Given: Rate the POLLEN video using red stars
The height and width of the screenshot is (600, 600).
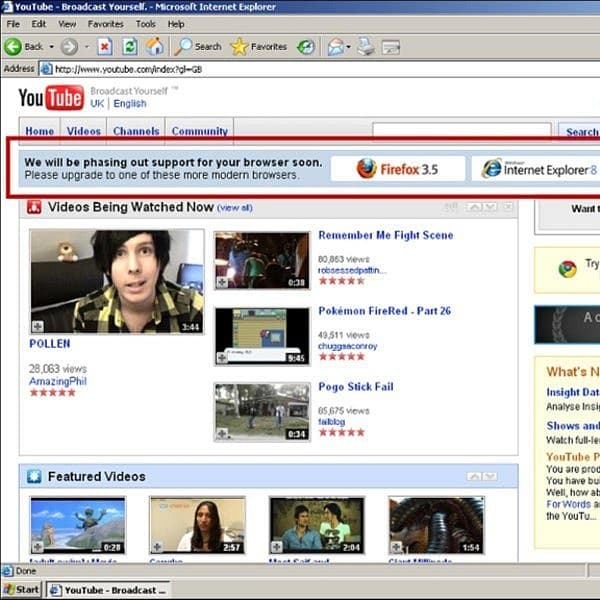Looking at the screenshot, I should tap(52, 392).
